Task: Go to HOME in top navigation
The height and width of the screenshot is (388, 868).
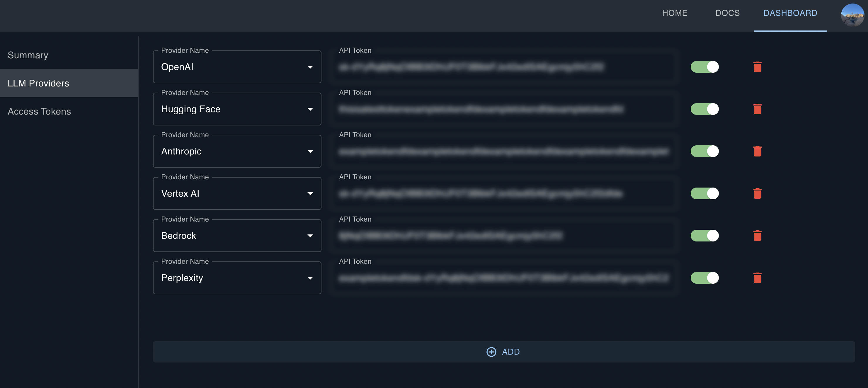Action: (674, 13)
